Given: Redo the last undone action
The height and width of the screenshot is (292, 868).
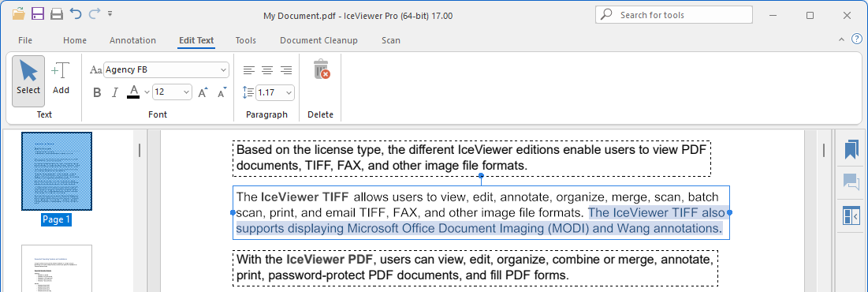Looking at the screenshot, I should 94,14.
